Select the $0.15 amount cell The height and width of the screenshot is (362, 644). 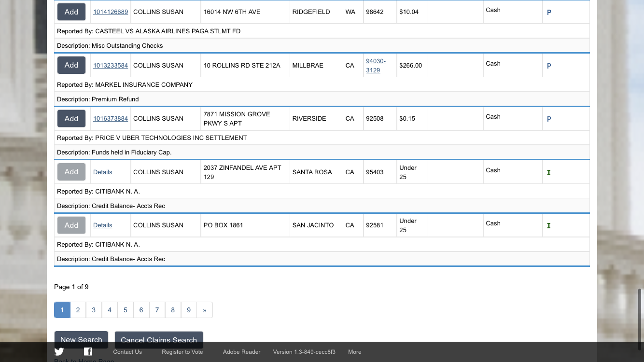[x=412, y=118]
